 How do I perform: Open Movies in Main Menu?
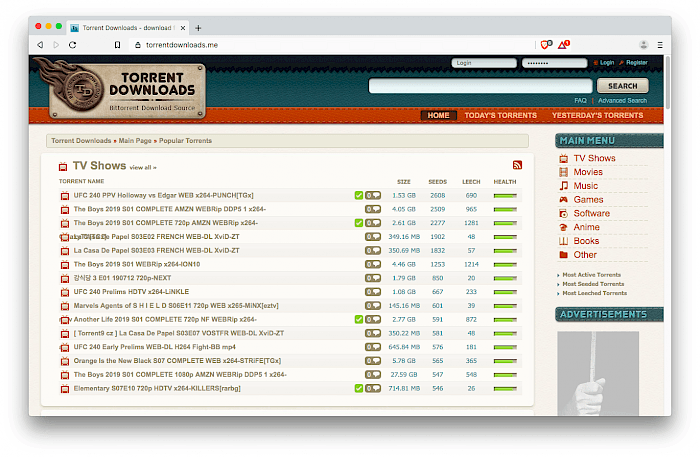(588, 172)
